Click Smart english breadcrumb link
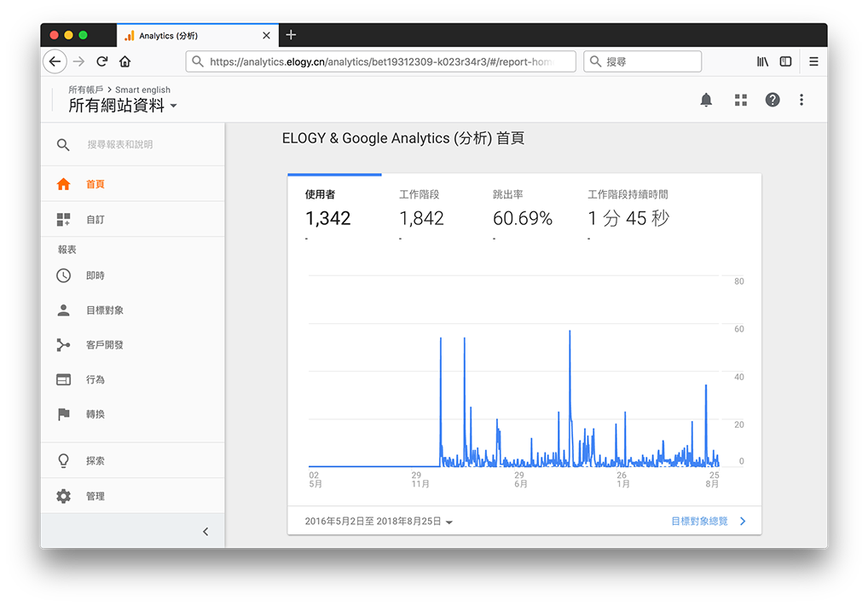Image resolution: width=868 pixels, height=606 pixels. pos(143,89)
